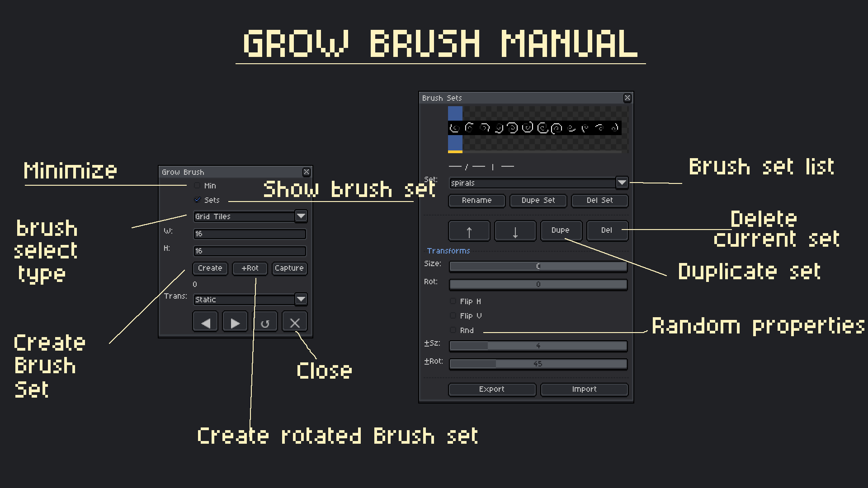
Task: Move brush down with down-arrow button
Action: (x=515, y=231)
